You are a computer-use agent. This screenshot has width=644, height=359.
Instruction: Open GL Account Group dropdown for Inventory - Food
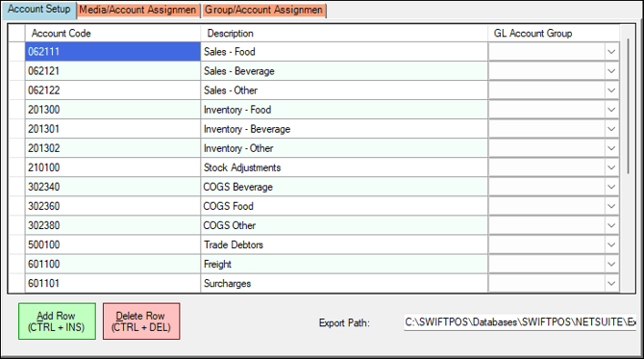611,110
